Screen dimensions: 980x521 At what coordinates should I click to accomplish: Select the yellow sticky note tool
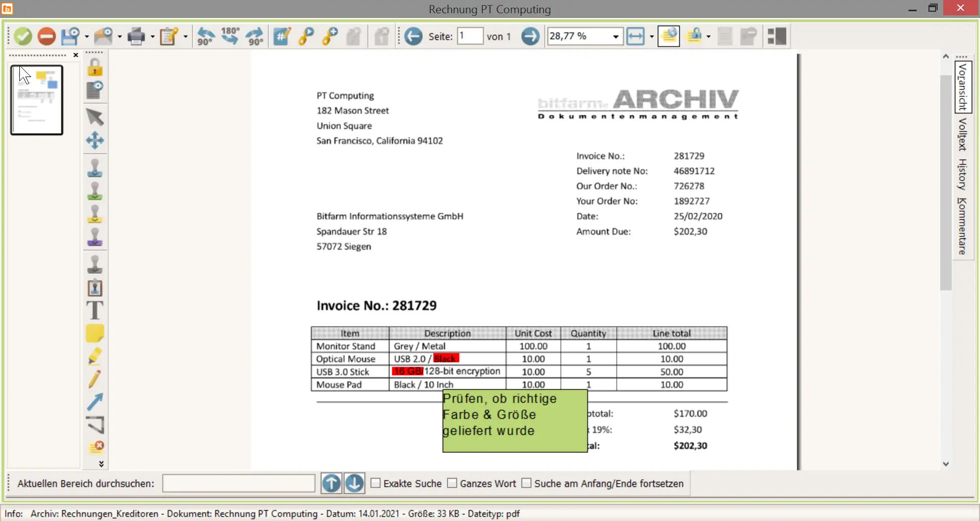(95, 334)
